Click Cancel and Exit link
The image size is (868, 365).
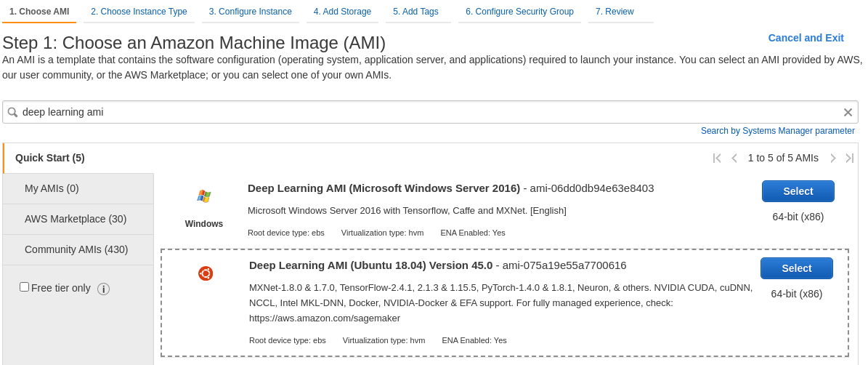pos(806,38)
